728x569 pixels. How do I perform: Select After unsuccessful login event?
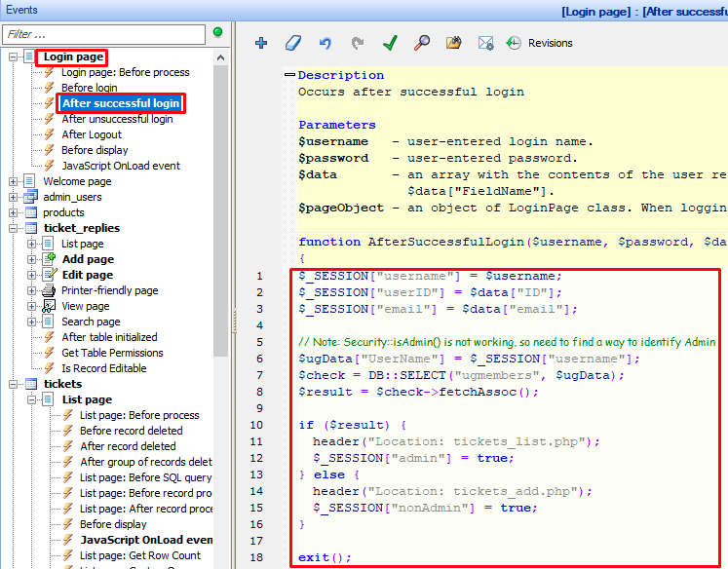click(117, 119)
